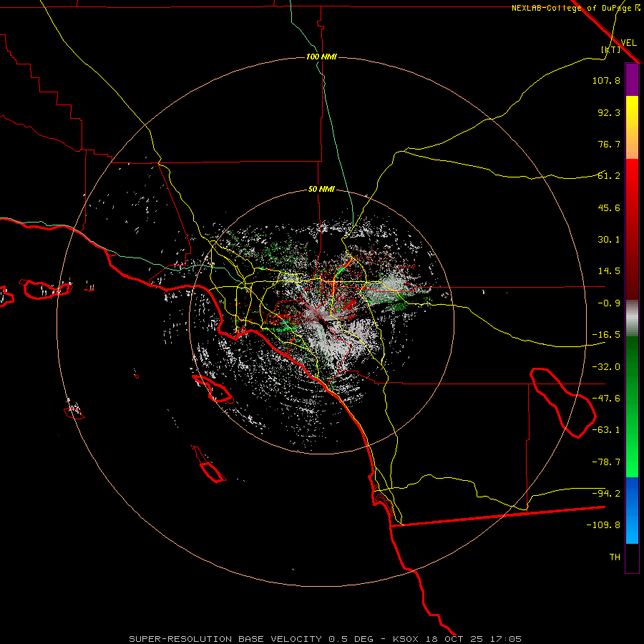
Task: Click the -32.0 velocity scale value
Action: tap(606, 367)
